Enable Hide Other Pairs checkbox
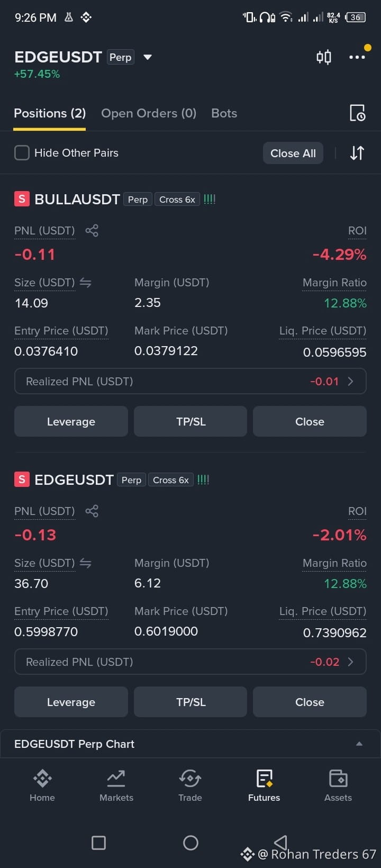This screenshot has height=868, width=381. [22, 153]
